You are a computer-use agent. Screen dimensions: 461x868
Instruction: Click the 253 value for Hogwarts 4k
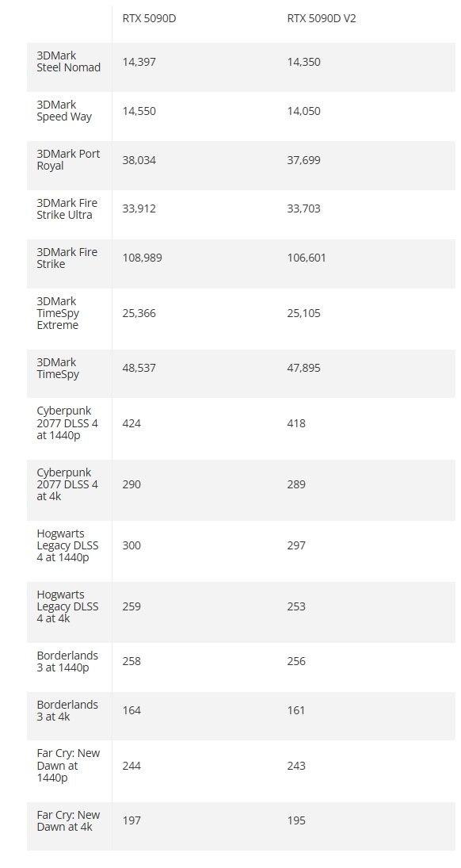pyautogui.click(x=296, y=606)
